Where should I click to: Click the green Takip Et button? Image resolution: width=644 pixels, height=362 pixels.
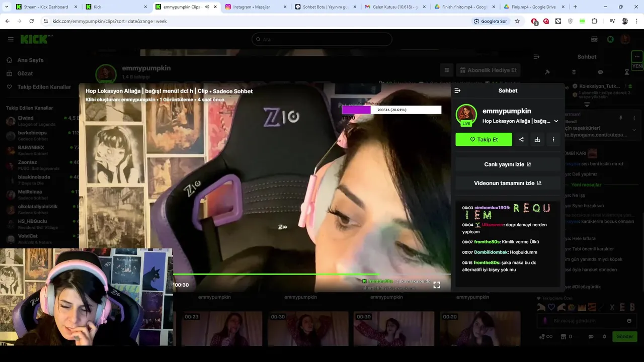484,140
